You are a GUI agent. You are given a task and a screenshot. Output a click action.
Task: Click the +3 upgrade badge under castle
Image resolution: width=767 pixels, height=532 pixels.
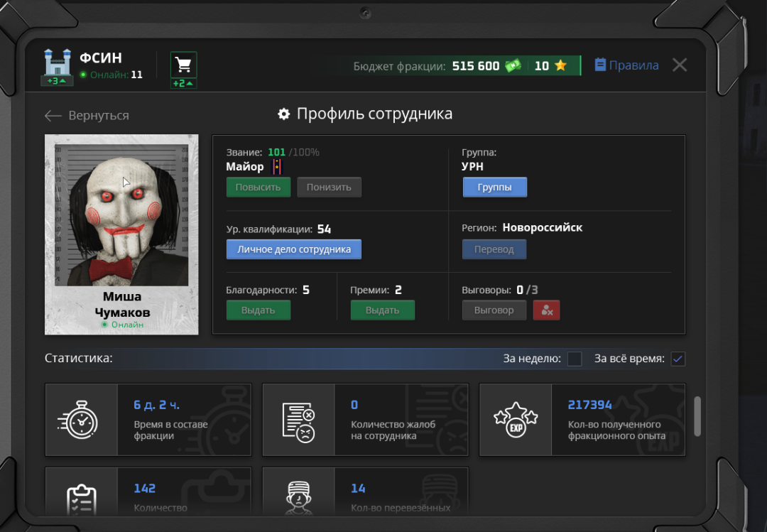57,81
